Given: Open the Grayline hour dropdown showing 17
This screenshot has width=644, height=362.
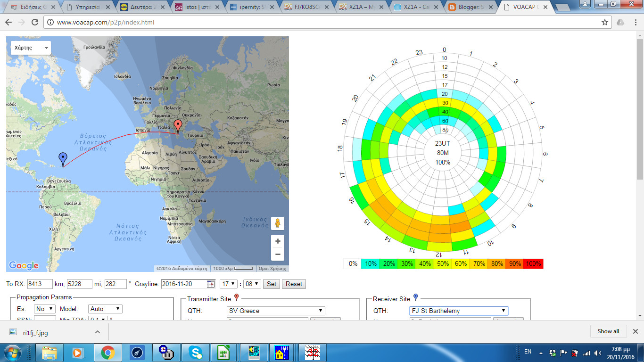Looking at the screenshot, I should (228, 284).
